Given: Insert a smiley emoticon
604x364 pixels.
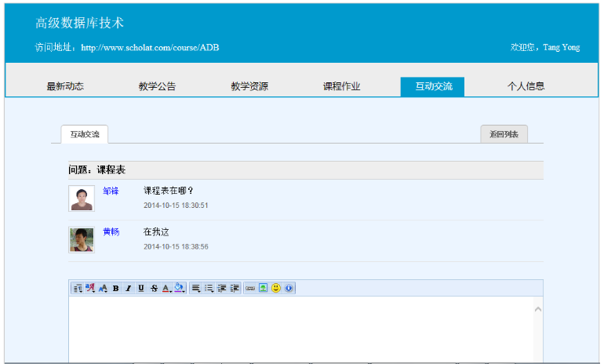Looking at the screenshot, I should coord(275,289).
